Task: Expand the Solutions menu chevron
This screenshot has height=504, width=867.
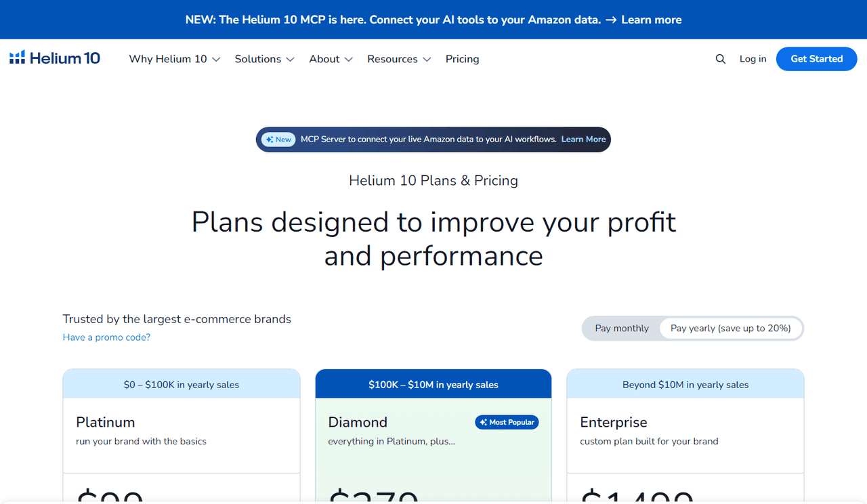Action: [290, 60]
